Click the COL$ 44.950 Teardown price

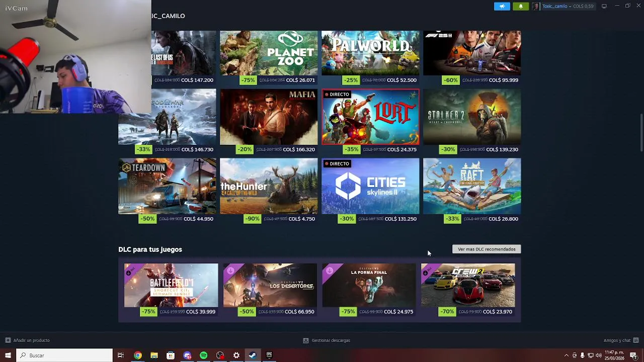point(198,219)
